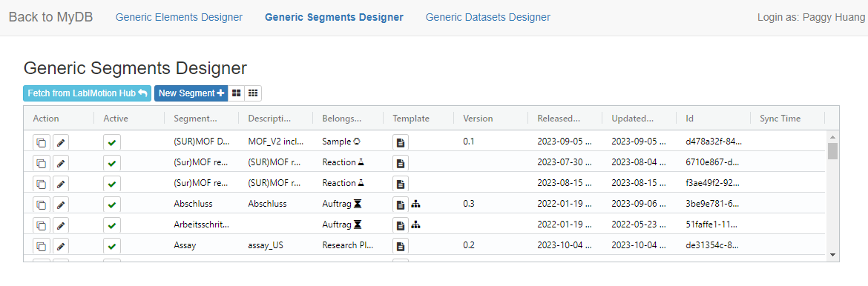This screenshot has width=868, height=286.
Task: Select the Id cell de31354c-8...
Action: coord(712,245)
